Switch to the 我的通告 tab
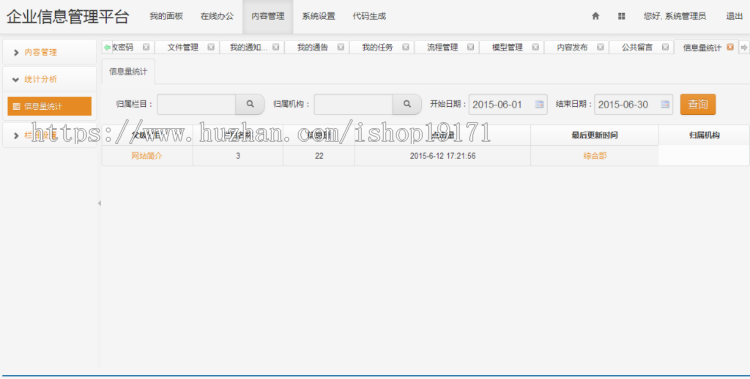Viewport: 750px width, 379px height. [x=312, y=47]
